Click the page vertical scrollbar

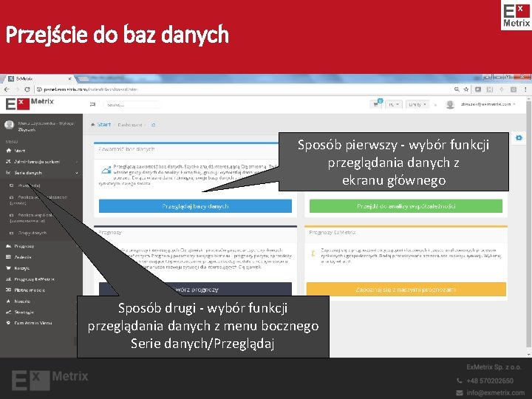[x=528, y=224]
